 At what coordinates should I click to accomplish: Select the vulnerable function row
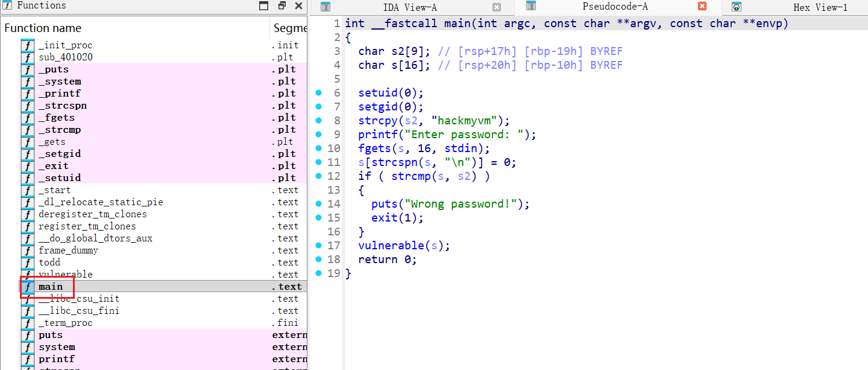click(163, 275)
